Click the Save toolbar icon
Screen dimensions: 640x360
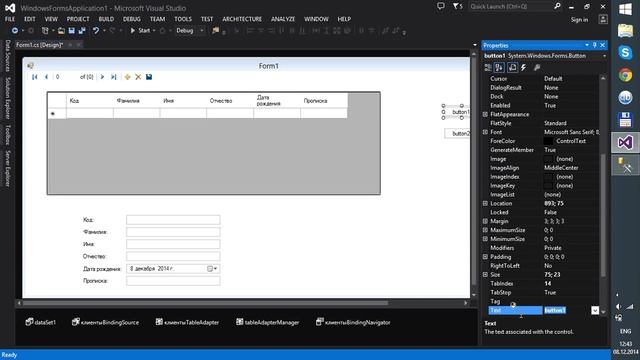click(71, 31)
